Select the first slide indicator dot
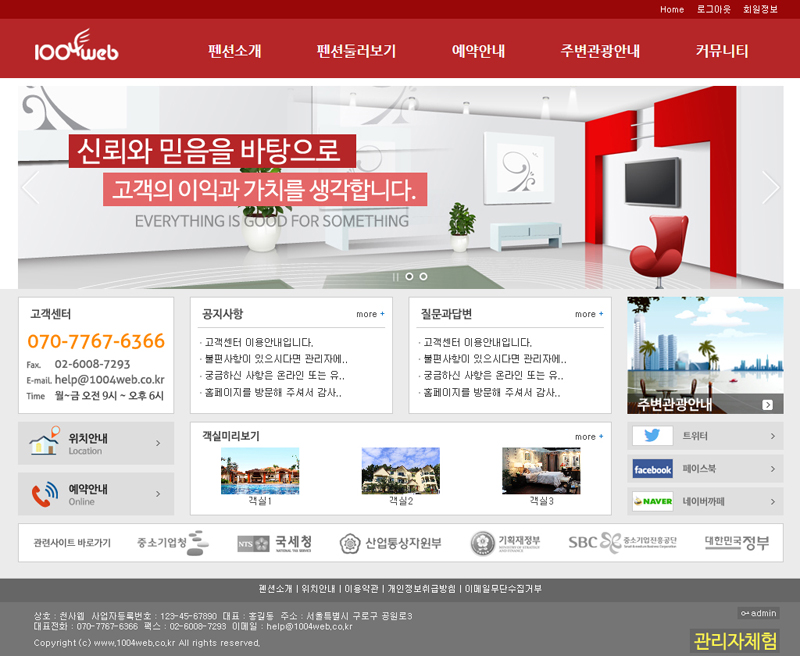Screen dimensions: 800x656 tap(409, 277)
